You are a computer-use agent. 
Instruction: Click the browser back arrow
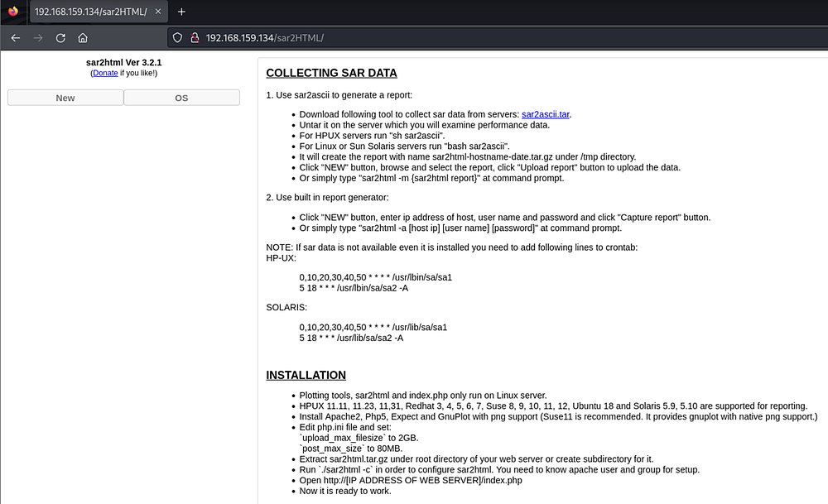click(x=15, y=38)
